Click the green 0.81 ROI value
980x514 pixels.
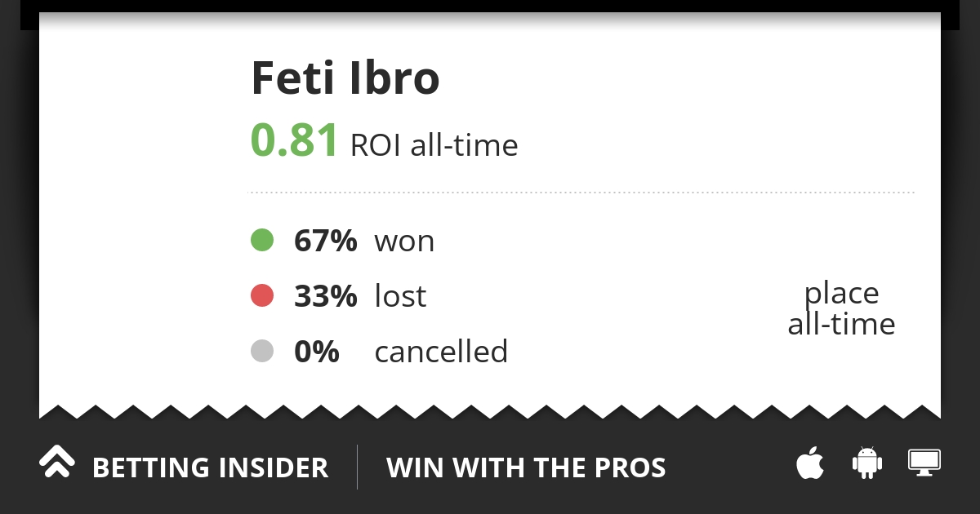[294, 140]
